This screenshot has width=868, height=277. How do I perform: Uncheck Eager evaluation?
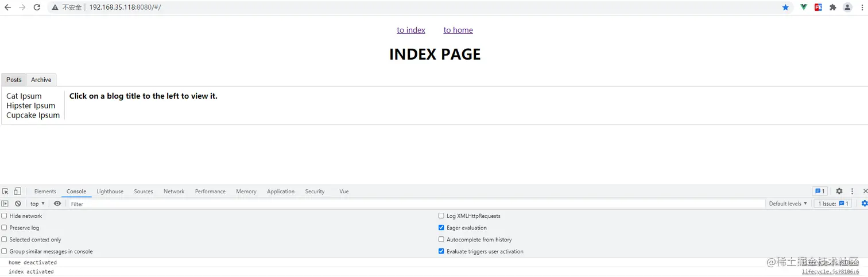(441, 228)
